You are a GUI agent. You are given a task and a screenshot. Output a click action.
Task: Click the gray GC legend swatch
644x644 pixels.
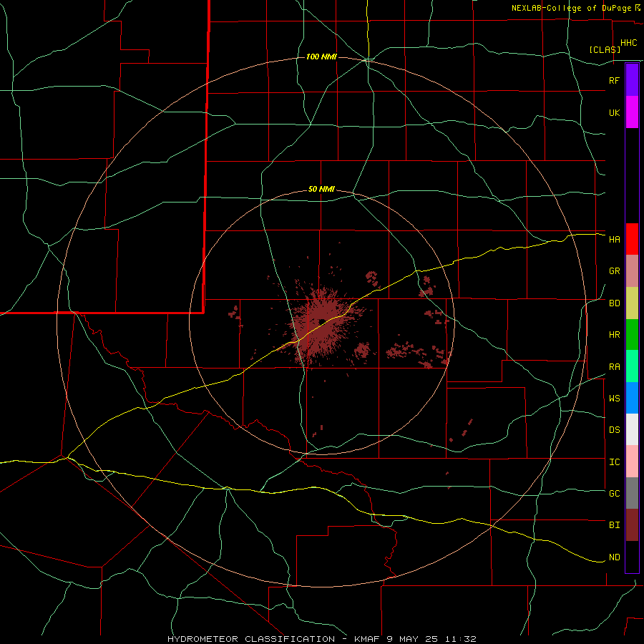coord(632,493)
